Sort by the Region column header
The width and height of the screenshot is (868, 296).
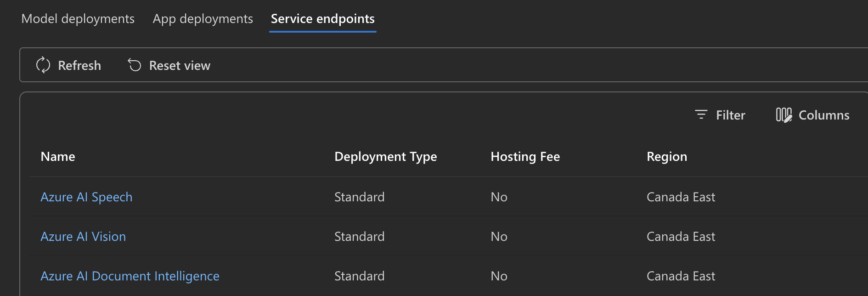(667, 157)
